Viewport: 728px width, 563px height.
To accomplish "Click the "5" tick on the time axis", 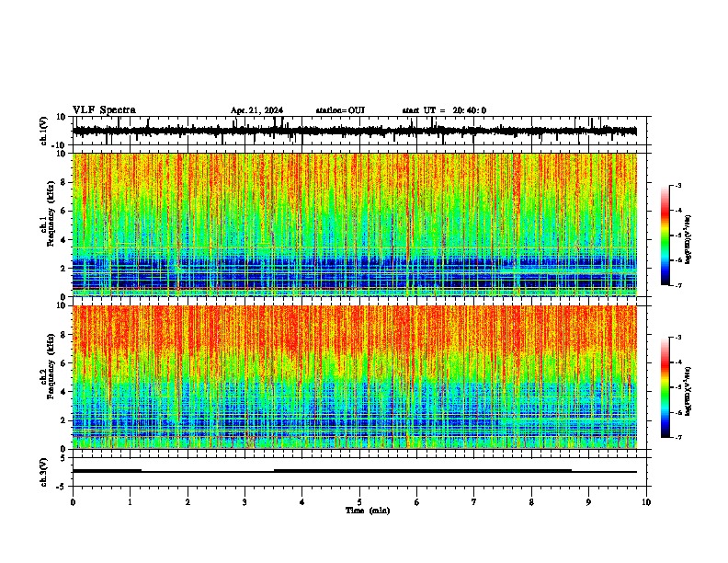I will [x=359, y=502].
